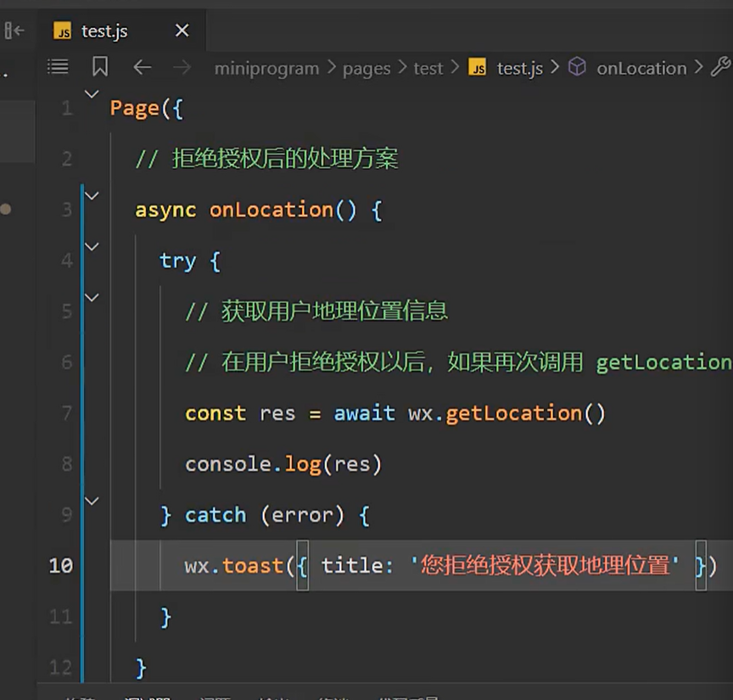Screen dimensions: 733x700
Task: Fold the async onLocation function at line 3
Action: (92, 196)
